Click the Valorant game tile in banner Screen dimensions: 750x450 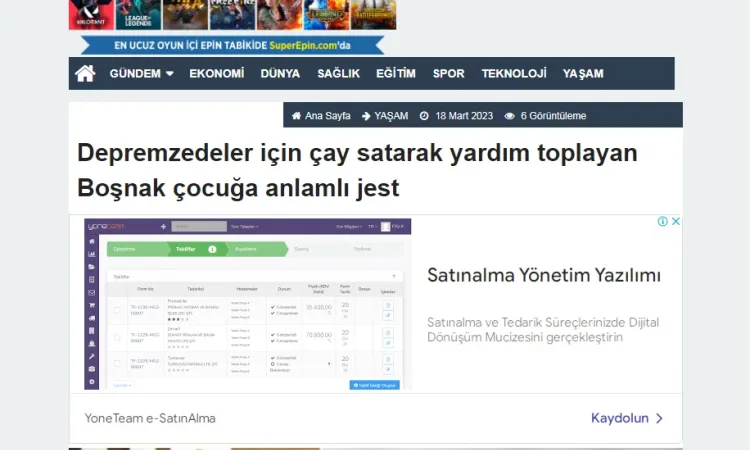click(x=91, y=14)
